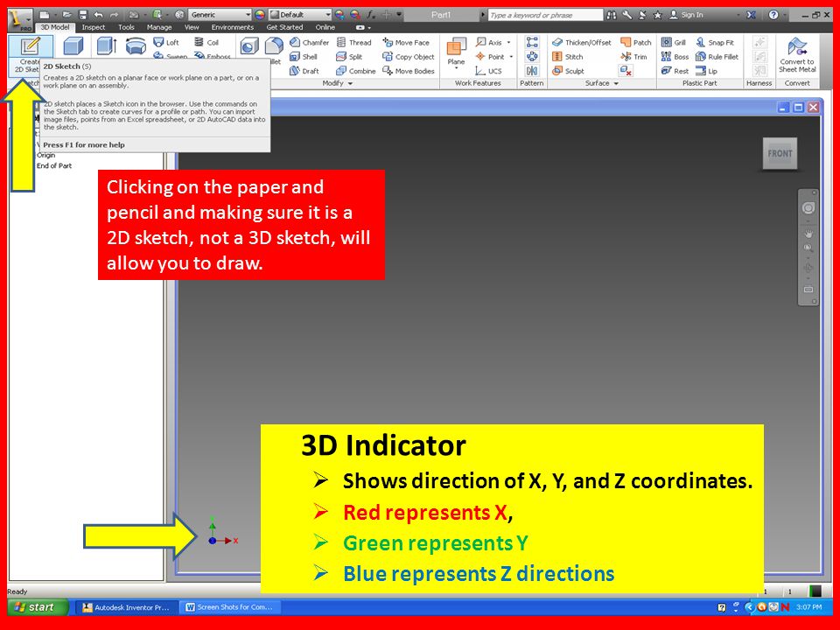840x630 pixels.
Task: Open Screen Shots Word document in taskbar
Action: point(229,607)
